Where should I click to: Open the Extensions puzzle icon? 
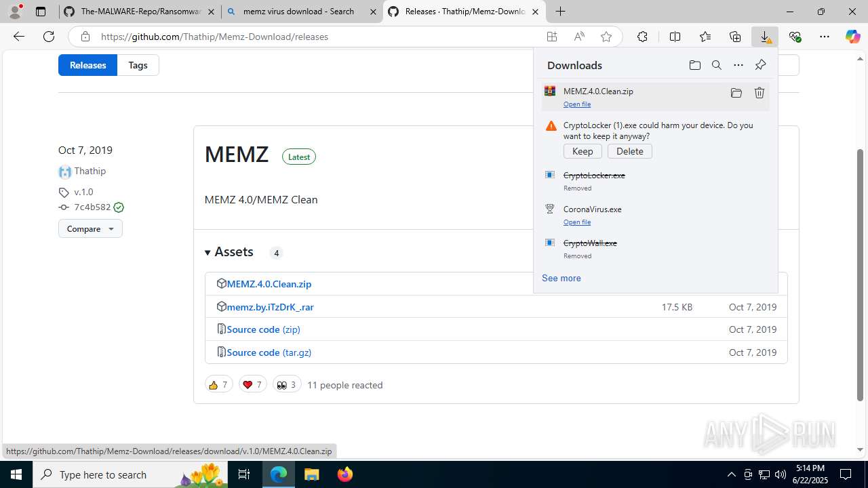tap(642, 37)
